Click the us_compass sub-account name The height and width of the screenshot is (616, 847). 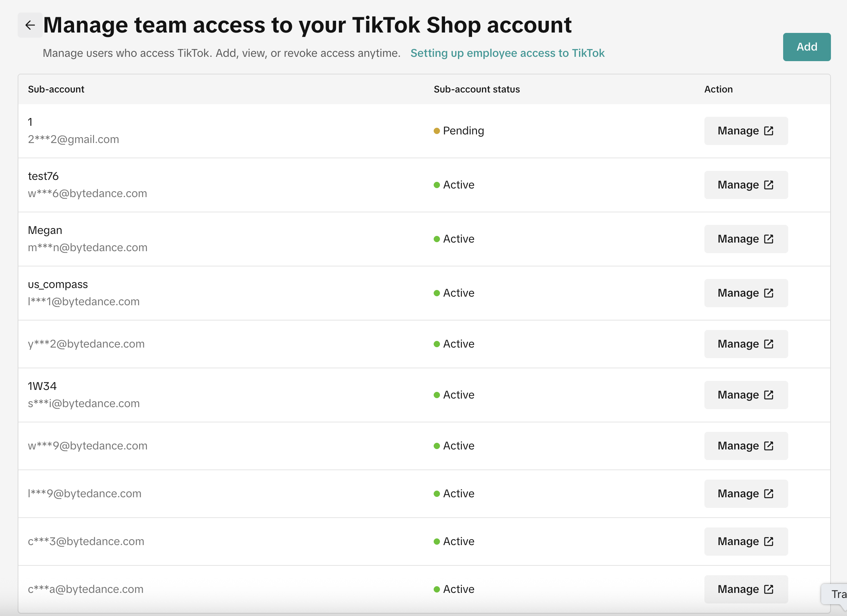[58, 284]
